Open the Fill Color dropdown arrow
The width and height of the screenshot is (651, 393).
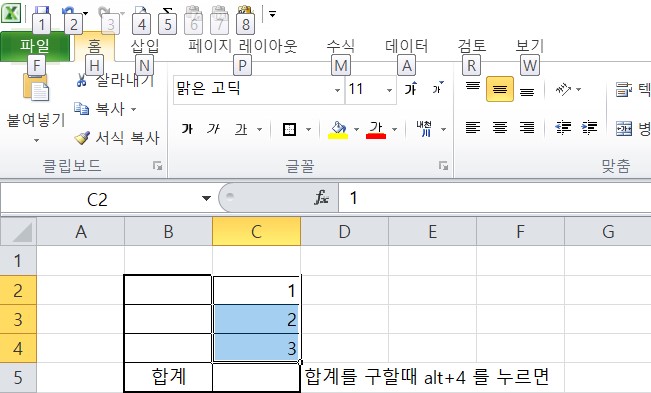coord(356,129)
